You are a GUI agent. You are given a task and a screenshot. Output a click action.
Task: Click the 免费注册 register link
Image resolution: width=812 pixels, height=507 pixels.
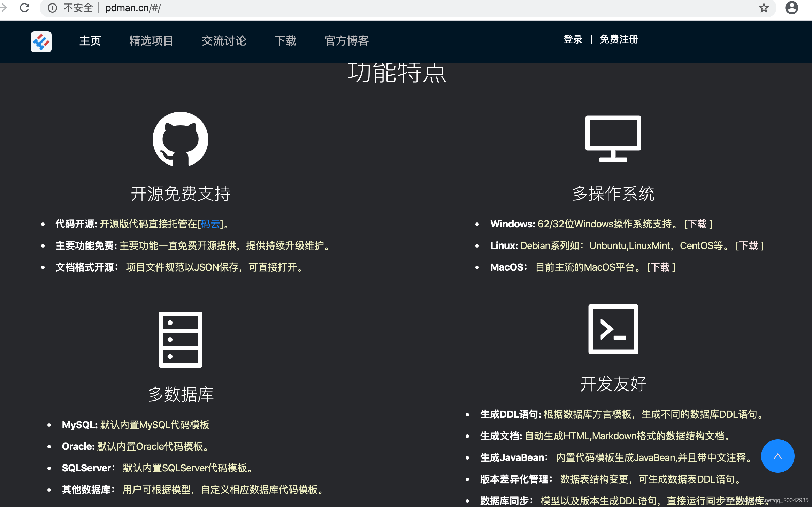point(619,39)
